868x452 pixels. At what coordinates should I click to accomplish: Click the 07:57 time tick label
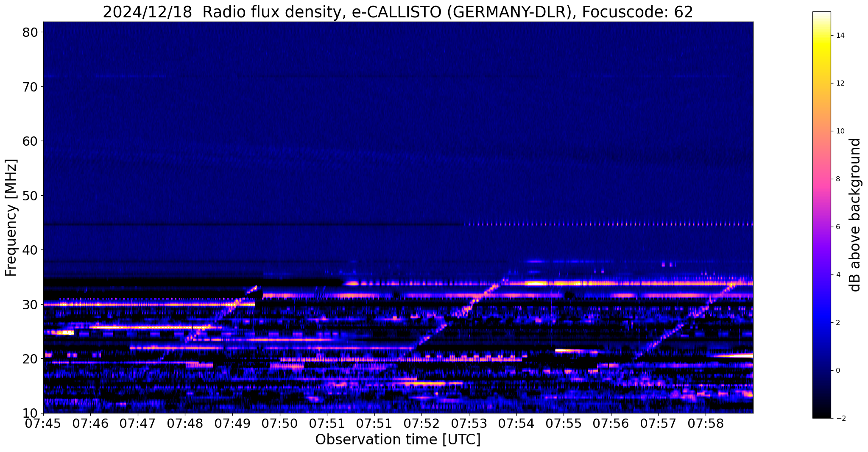point(658,424)
